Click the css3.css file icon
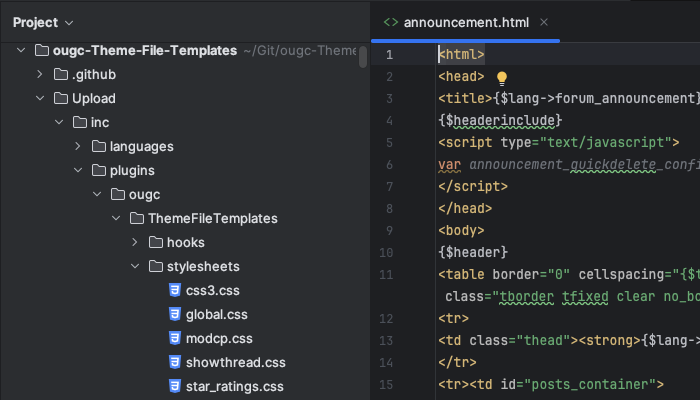The width and height of the screenshot is (700, 400). [x=175, y=291]
